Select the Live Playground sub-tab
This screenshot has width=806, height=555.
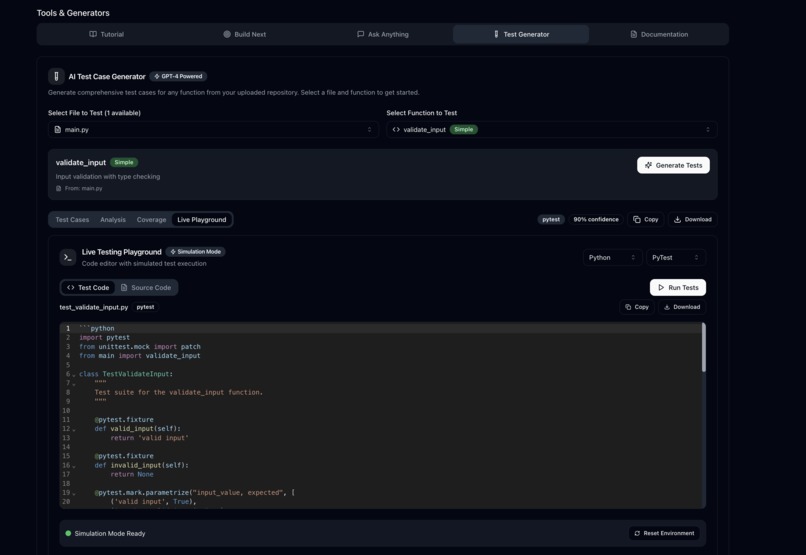pos(202,220)
